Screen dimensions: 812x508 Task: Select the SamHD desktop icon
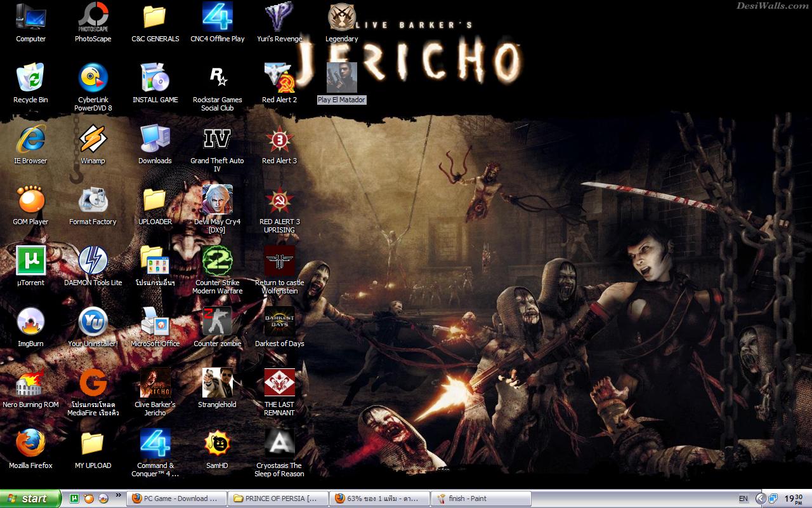point(217,444)
